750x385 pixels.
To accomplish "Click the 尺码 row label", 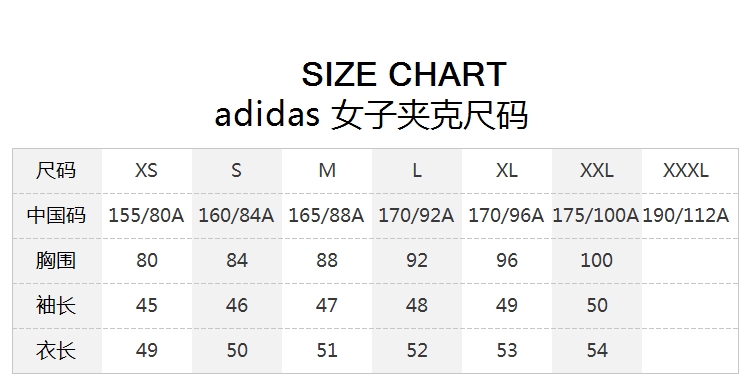I will (x=56, y=170).
